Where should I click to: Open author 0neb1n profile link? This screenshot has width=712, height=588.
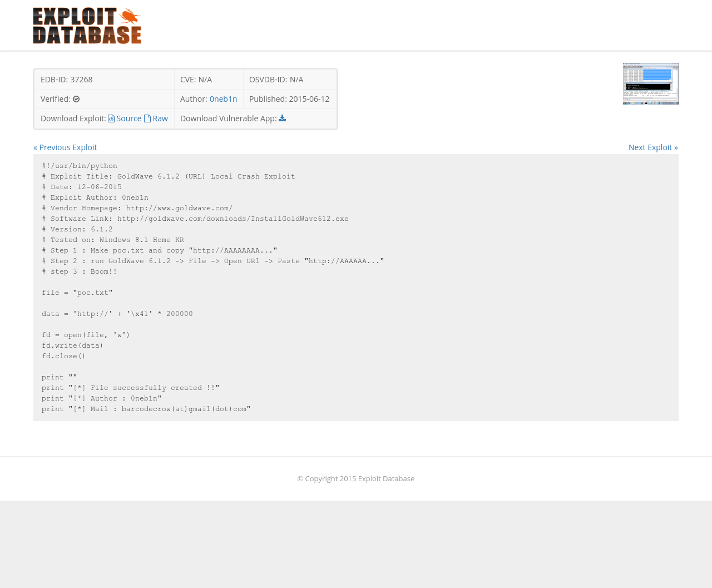click(x=223, y=99)
